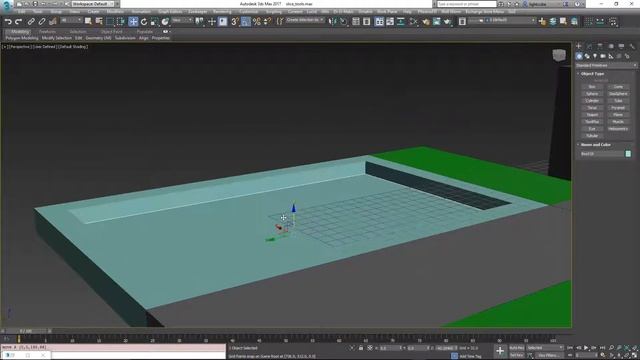Open the Workspace Default dropdown
The image size is (640, 360).
[92, 4]
